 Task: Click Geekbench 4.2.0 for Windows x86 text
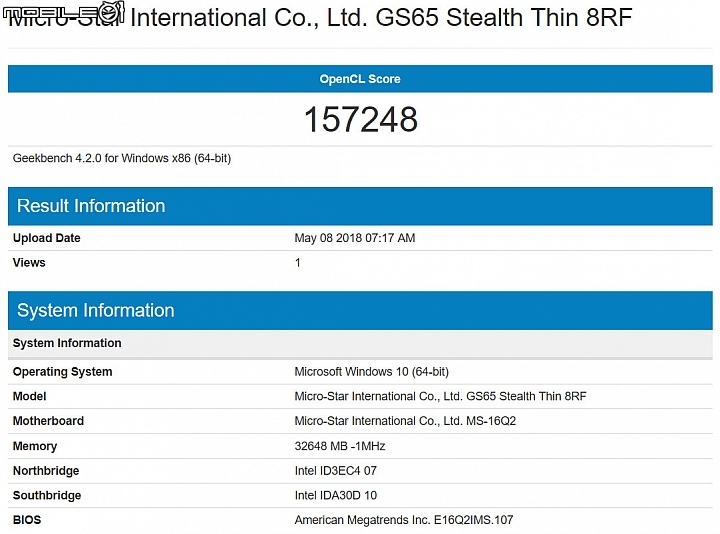[122, 158]
